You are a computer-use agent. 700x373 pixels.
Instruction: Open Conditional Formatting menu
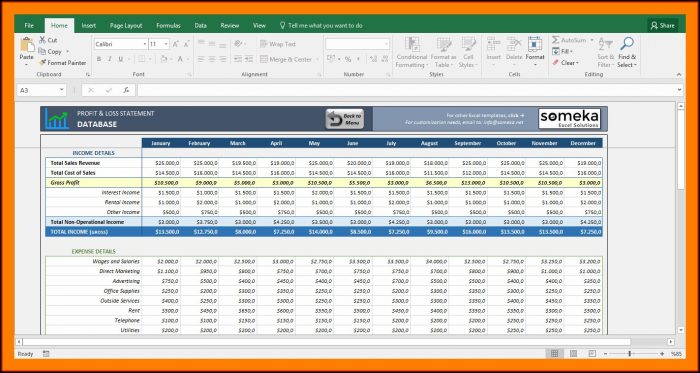click(412, 53)
